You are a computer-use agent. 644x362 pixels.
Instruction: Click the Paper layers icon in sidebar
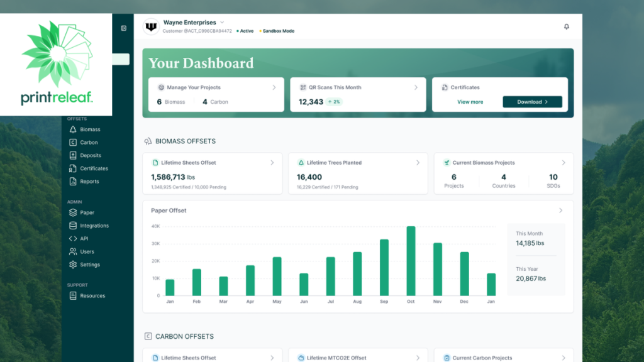click(x=73, y=212)
